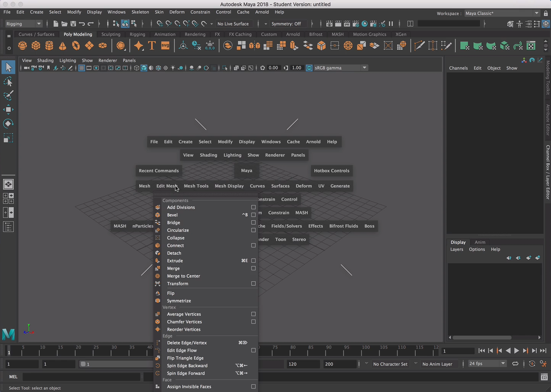Screen dimensions: 551x392
Task: Open option box for Add Divisions
Action: tap(253, 207)
